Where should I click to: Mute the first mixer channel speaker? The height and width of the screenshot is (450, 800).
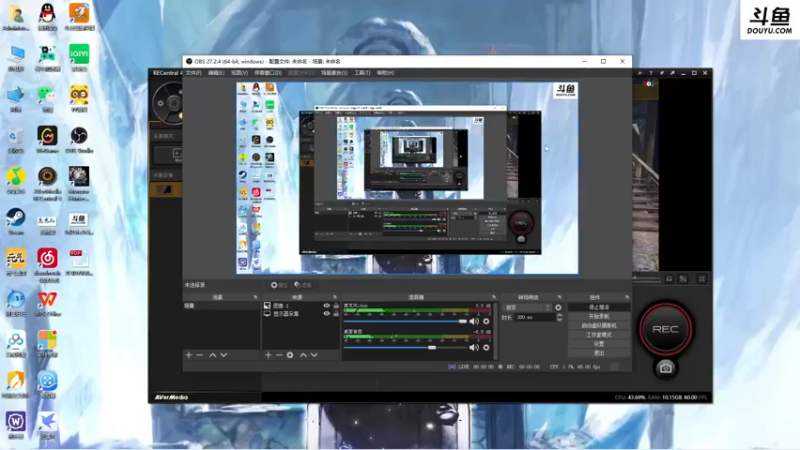point(474,321)
